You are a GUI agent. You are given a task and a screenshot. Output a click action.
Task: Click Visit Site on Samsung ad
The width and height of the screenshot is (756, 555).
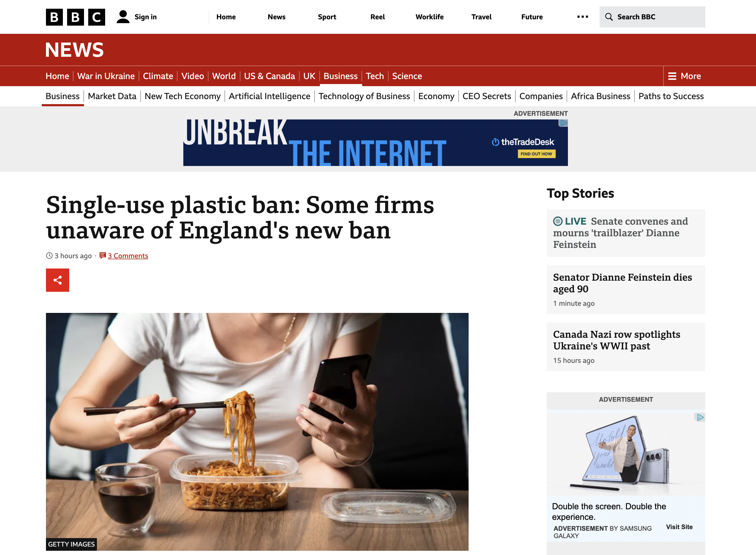click(x=679, y=527)
